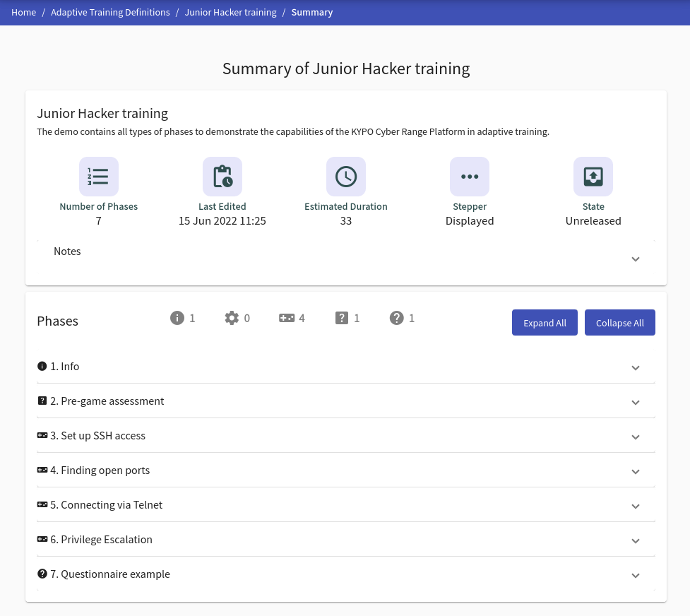Click the 'Unreleased' state value
This screenshot has height=616, width=690.
(593, 220)
